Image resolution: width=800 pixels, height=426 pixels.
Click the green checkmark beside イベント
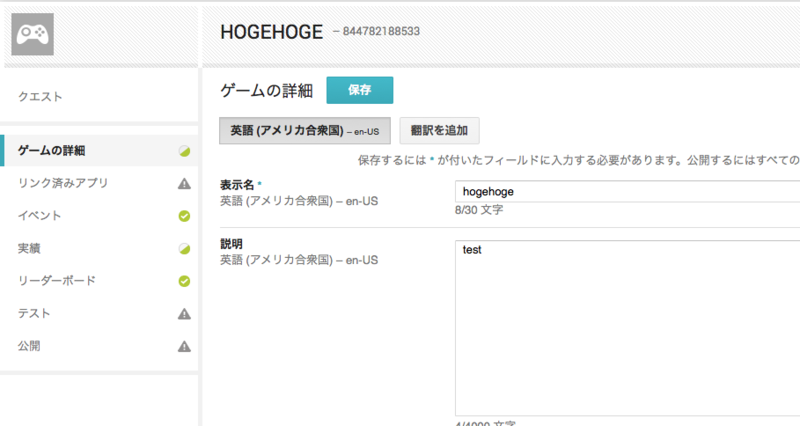coord(184,216)
